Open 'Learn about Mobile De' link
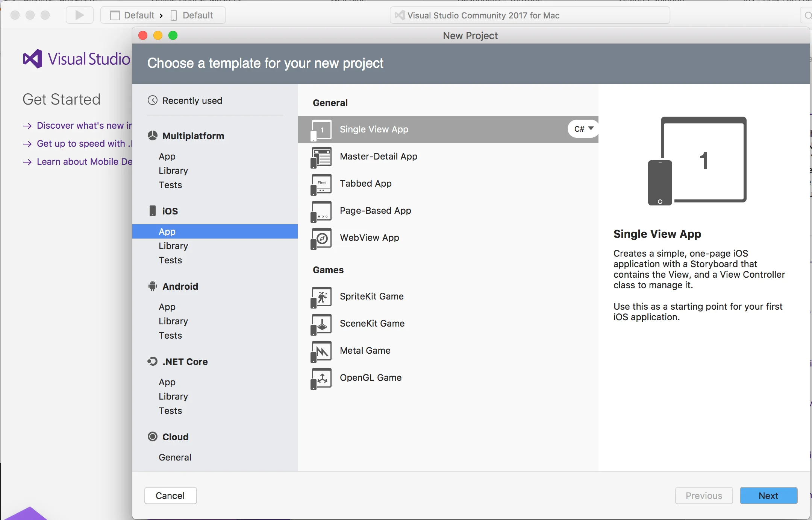 point(85,161)
